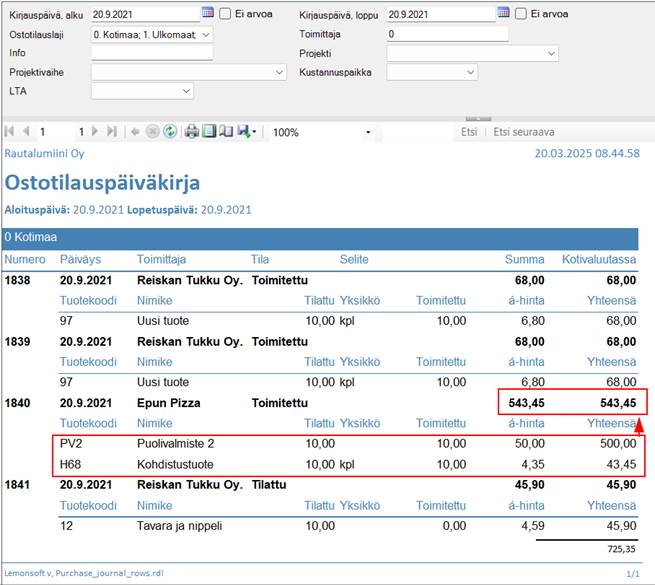This screenshot has width=655, height=585.
Task: Print the report using printer icon
Action: click(192, 132)
